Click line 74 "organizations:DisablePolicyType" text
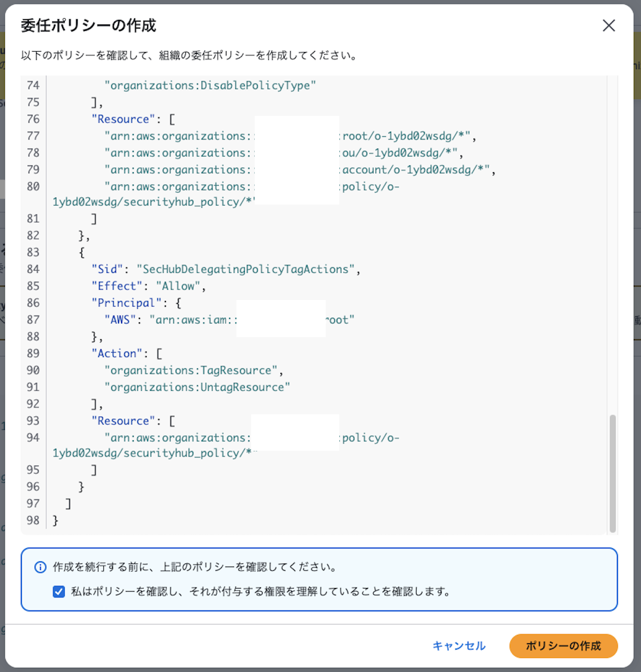641x672 pixels. (210, 86)
